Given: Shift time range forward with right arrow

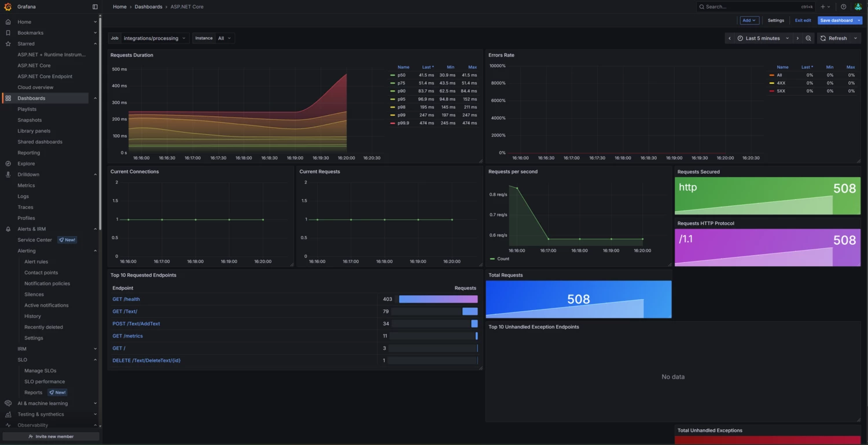Looking at the screenshot, I should (797, 38).
